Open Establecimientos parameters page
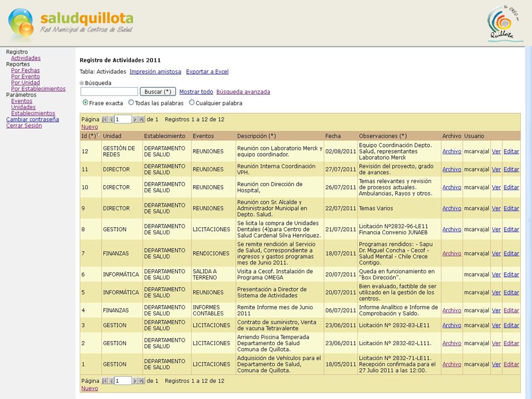Image resolution: width=532 pixels, height=399 pixels. point(33,113)
